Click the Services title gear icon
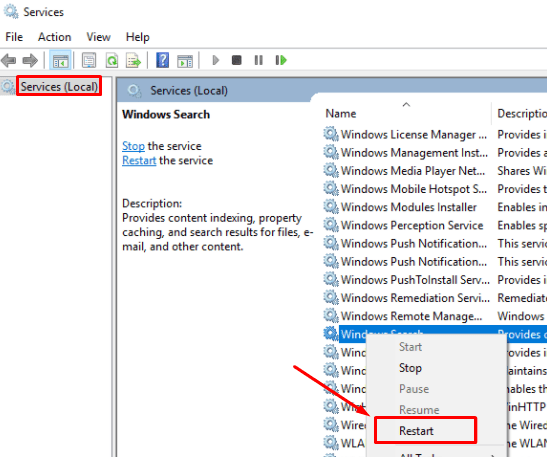547x457 pixels. [x=11, y=12]
